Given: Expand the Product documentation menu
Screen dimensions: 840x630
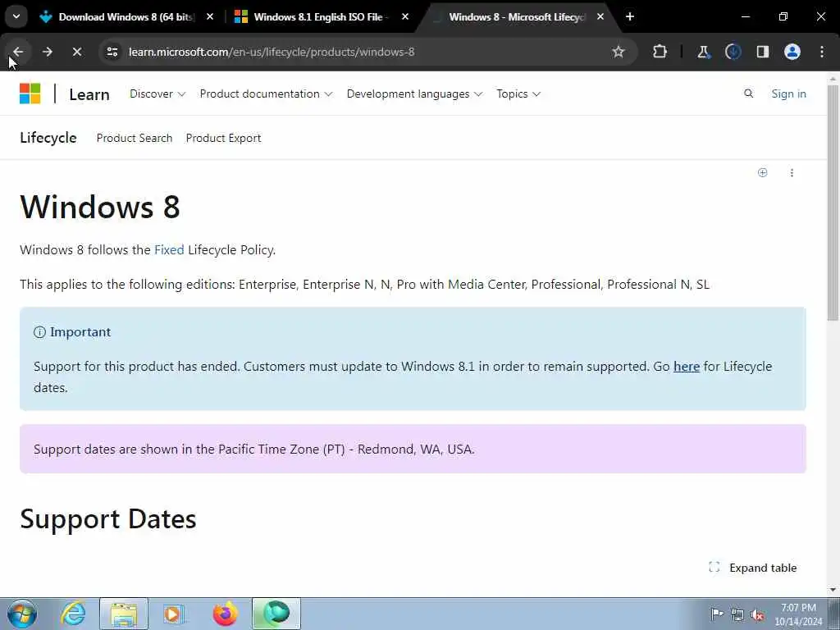Looking at the screenshot, I should click(x=267, y=94).
